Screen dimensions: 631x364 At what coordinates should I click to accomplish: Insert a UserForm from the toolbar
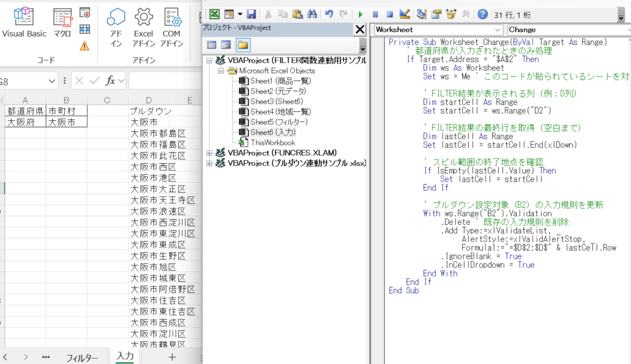[229, 15]
